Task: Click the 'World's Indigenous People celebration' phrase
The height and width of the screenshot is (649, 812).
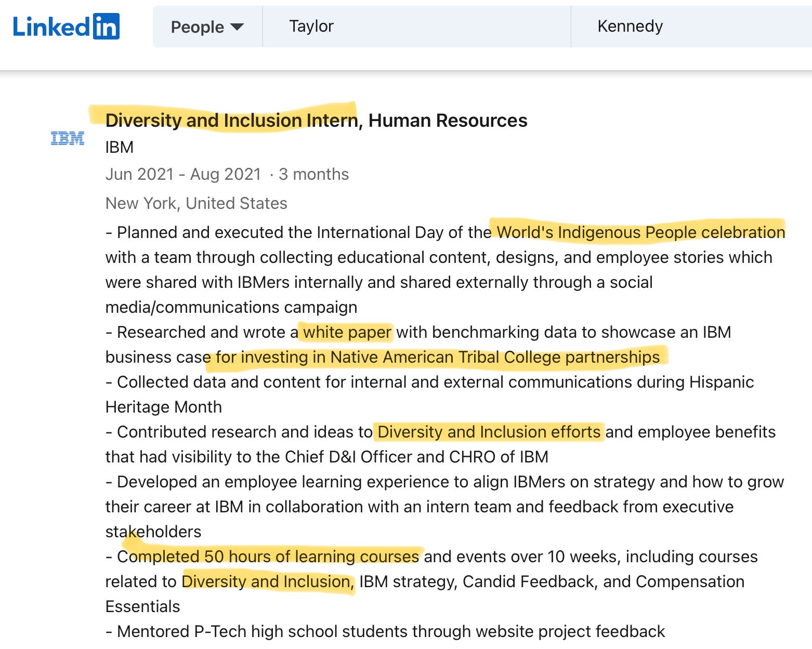Action: [641, 232]
